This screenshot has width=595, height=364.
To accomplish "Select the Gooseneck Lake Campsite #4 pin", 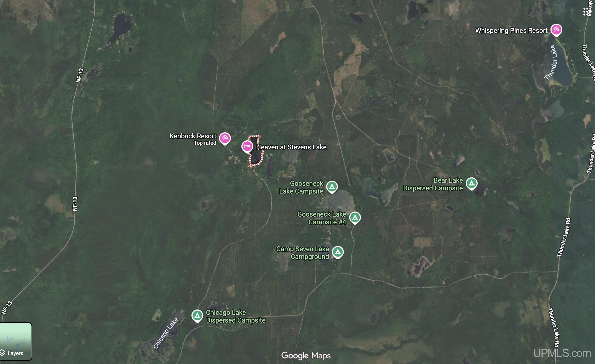I will click(355, 218).
